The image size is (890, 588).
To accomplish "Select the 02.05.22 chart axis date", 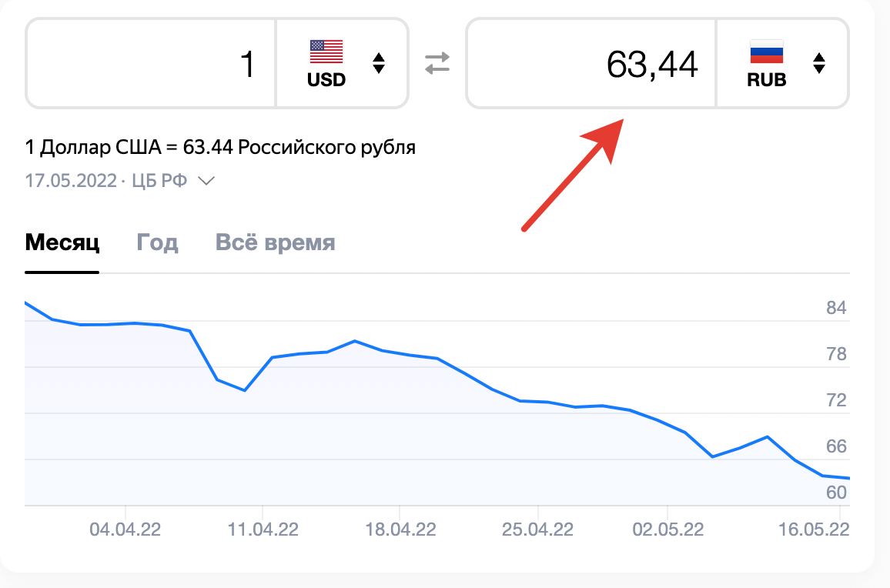I will 667,530.
